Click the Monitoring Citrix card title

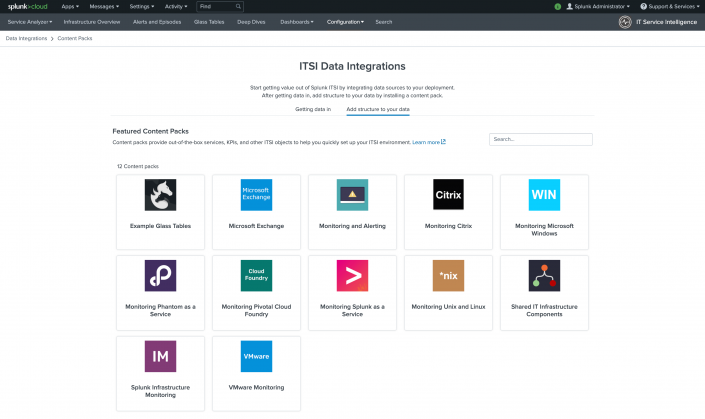coord(448,226)
